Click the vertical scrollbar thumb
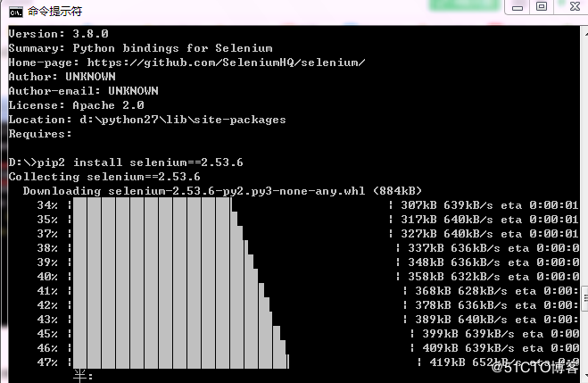 (x=584, y=298)
